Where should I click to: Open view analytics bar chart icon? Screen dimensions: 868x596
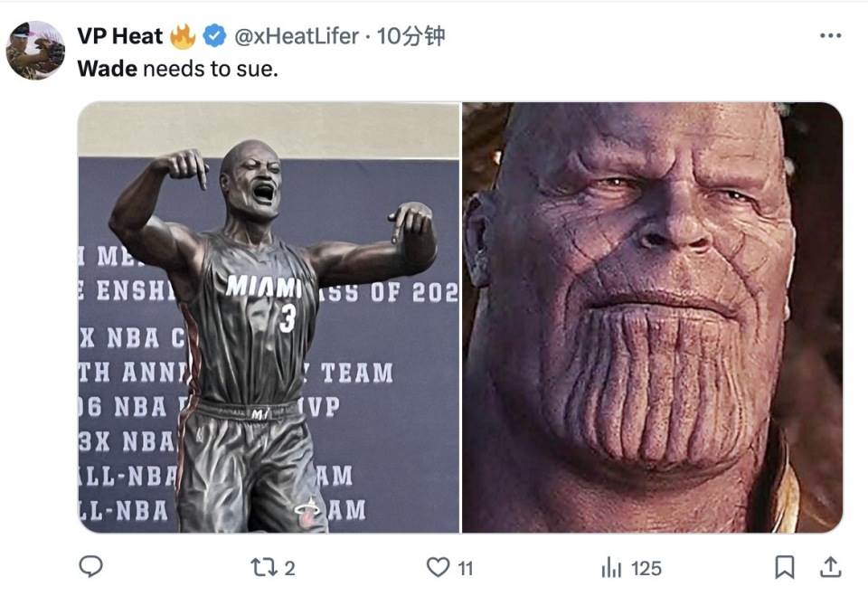pyautogui.click(x=611, y=568)
